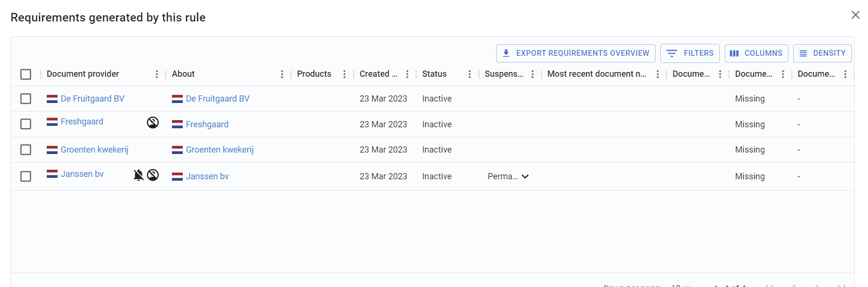Viewport: 868px width, 287px height.
Task: Click Missing in De Fruitgaard BV row
Action: coord(750,99)
